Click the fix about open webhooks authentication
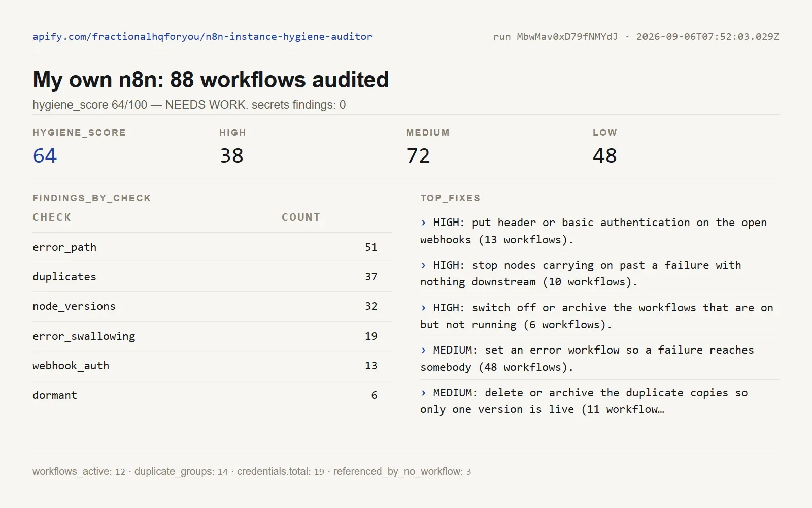Screen dimensions: 812x508 click(x=594, y=231)
